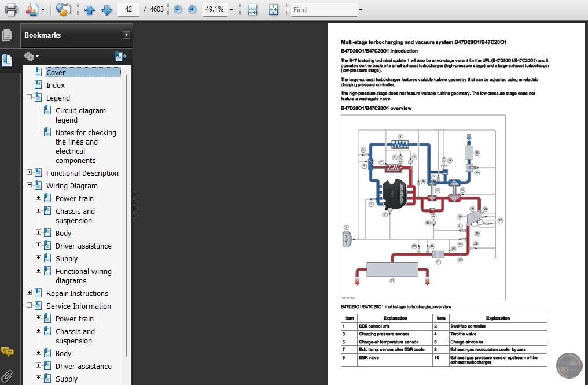
Task: Open the Bookmarks panel icon in sidebar
Action: point(7,60)
